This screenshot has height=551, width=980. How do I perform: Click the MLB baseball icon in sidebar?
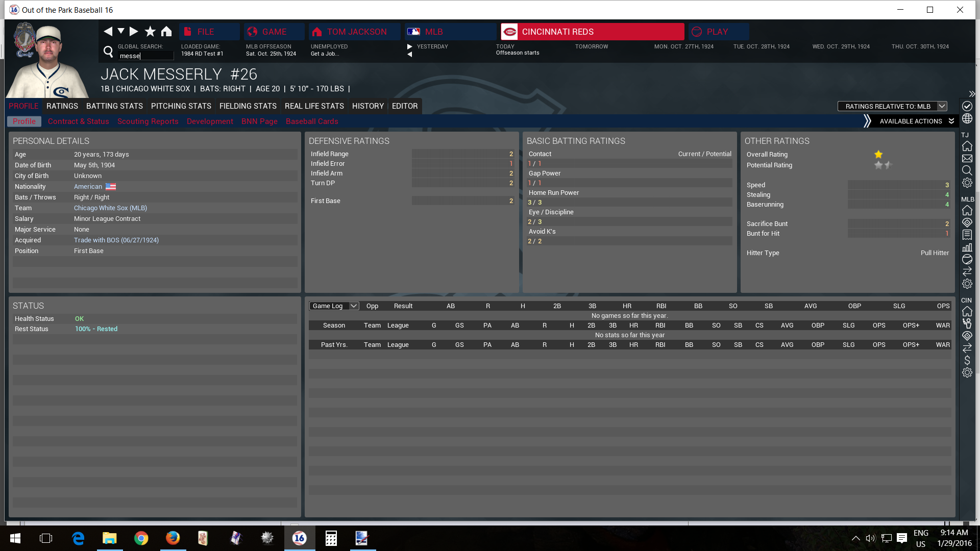[967, 259]
